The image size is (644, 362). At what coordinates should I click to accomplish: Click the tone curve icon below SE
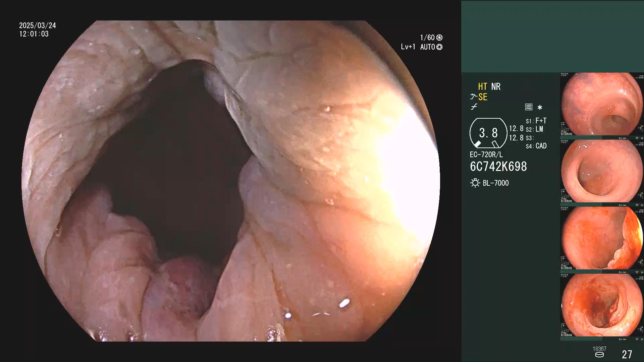(x=474, y=107)
